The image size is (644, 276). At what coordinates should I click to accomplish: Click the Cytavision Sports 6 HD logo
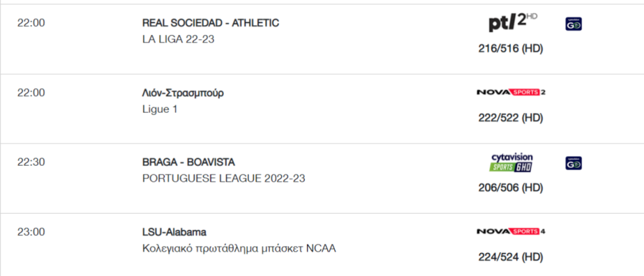coord(512,162)
